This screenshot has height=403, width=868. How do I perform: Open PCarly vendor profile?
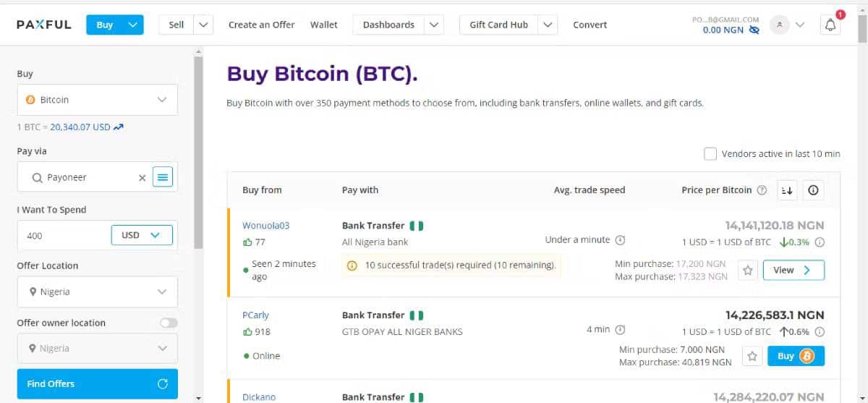(255, 315)
